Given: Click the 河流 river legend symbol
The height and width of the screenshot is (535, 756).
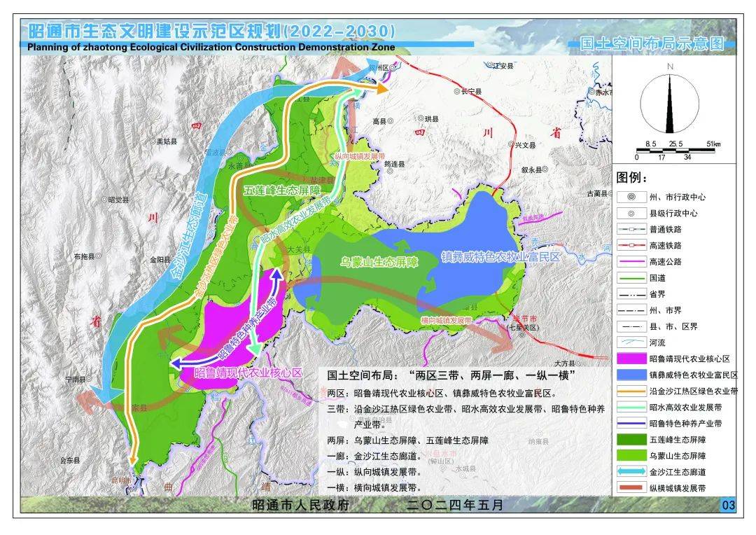Looking at the screenshot, I should (631, 342).
